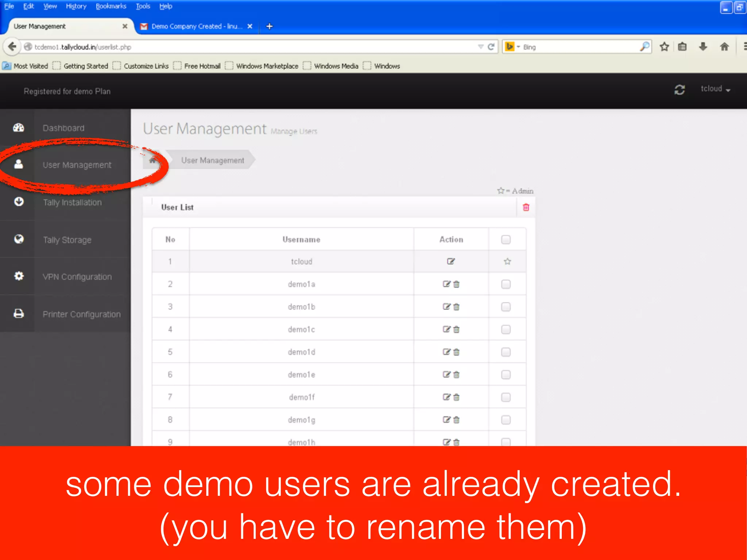This screenshot has width=747, height=560.
Task: Switch to Demo Company Created tab
Action: [x=196, y=26]
